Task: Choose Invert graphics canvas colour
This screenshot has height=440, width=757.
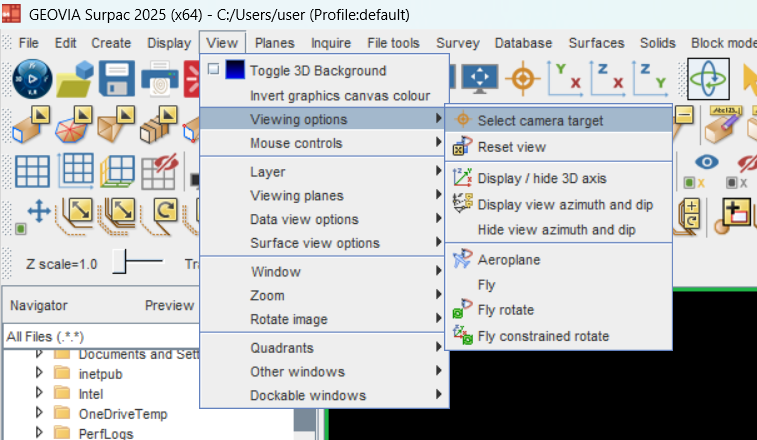Action: coord(322,96)
